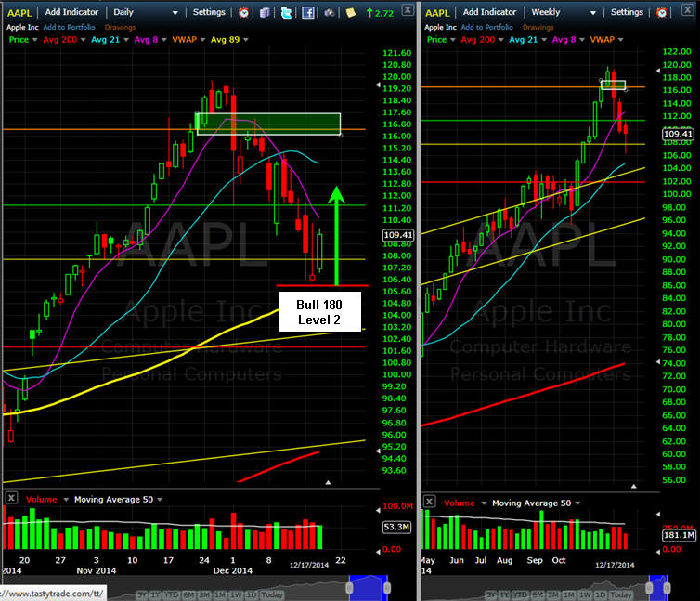The height and width of the screenshot is (601, 700).
Task: Grab right handle of Weekly range slider
Action: [x=667, y=588]
